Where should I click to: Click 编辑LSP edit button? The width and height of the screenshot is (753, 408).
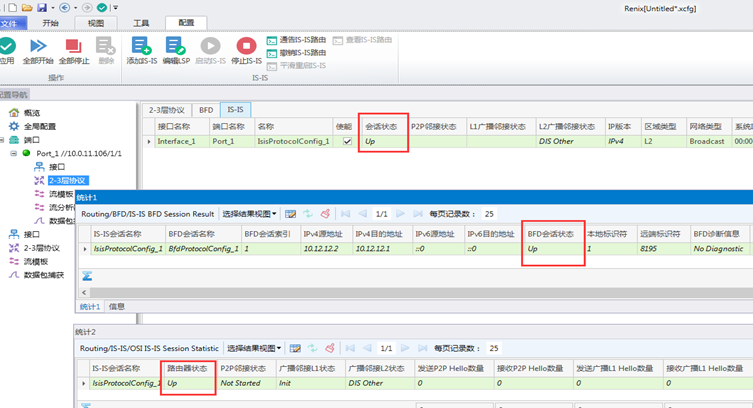(x=176, y=50)
